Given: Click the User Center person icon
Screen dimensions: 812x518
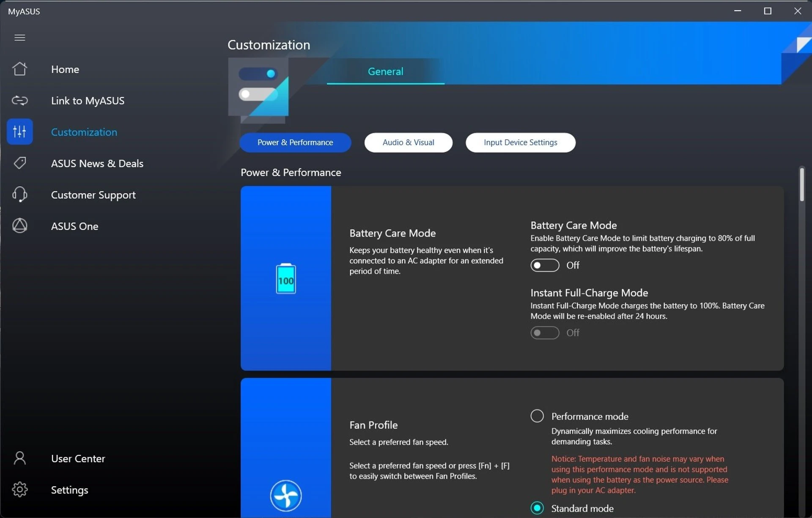Looking at the screenshot, I should (19, 458).
